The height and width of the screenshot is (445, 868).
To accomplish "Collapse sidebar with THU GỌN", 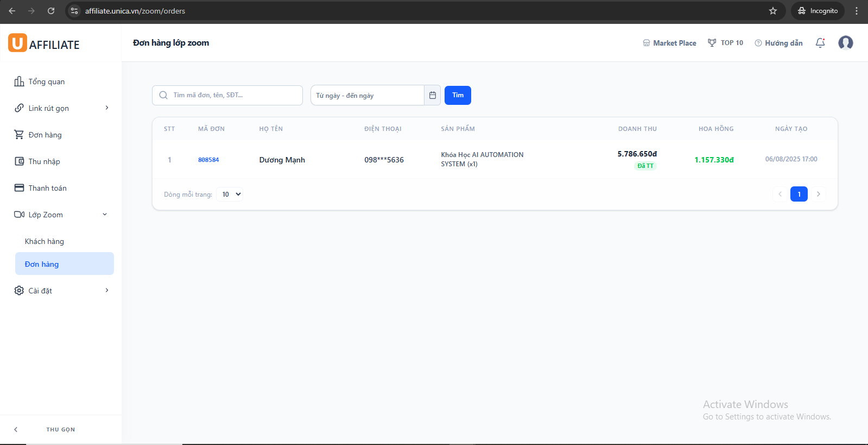I will click(x=60, y=430).
